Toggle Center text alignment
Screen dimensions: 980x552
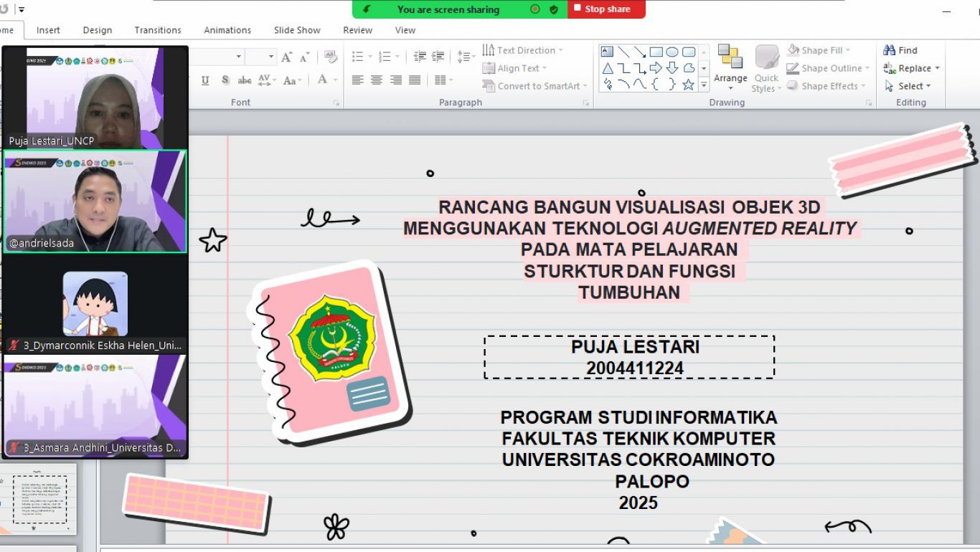(377, 80)
